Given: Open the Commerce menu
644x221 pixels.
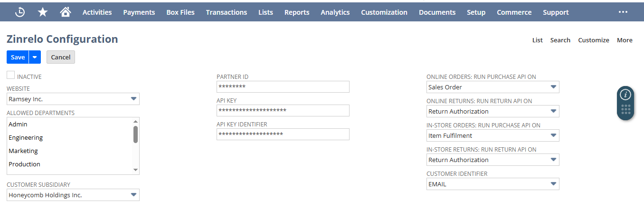Looking at the screenshot, I should [x=514, y=12].
